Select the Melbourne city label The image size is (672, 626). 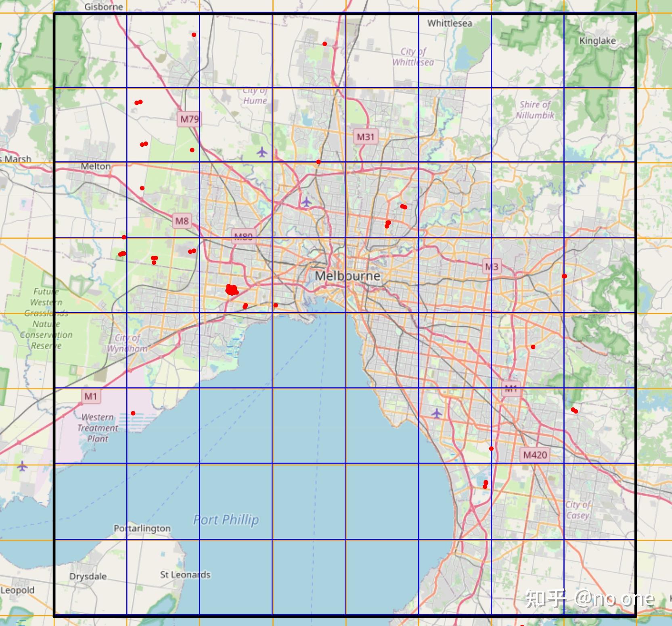(x=348, y=276)
